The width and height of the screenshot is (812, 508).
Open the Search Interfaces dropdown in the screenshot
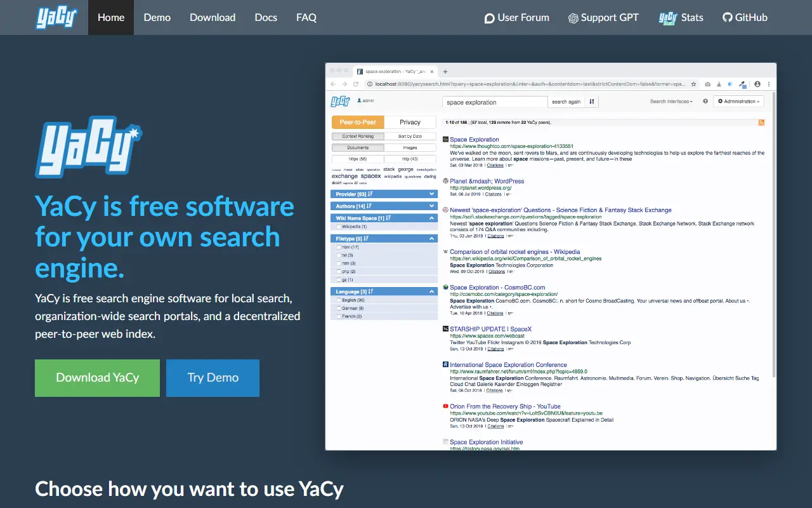(671, 102)
